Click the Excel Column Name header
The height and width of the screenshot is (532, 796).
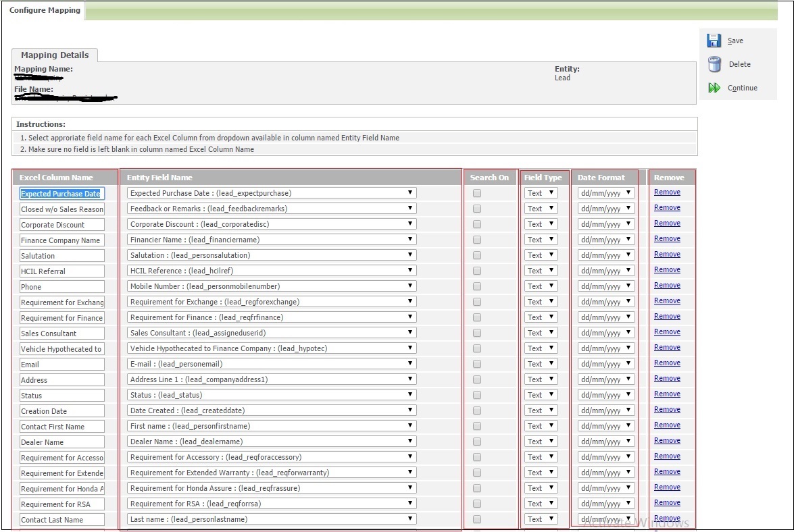56,178
